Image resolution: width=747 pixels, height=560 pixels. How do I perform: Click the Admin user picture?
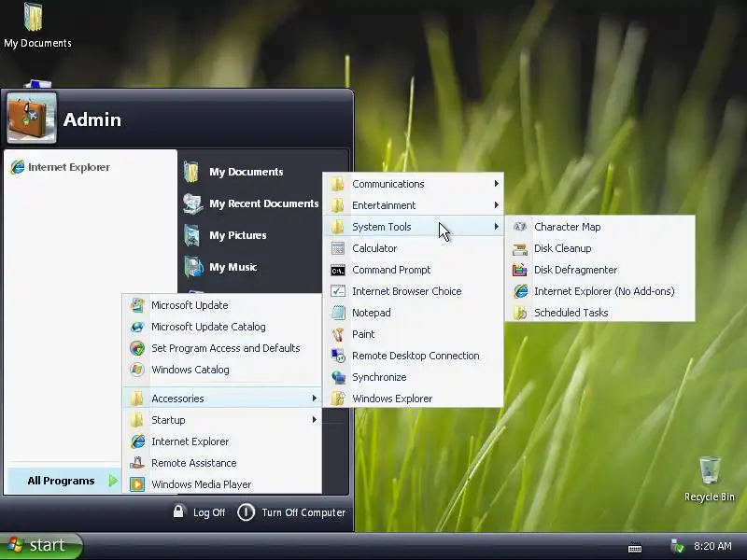[32, 119]
